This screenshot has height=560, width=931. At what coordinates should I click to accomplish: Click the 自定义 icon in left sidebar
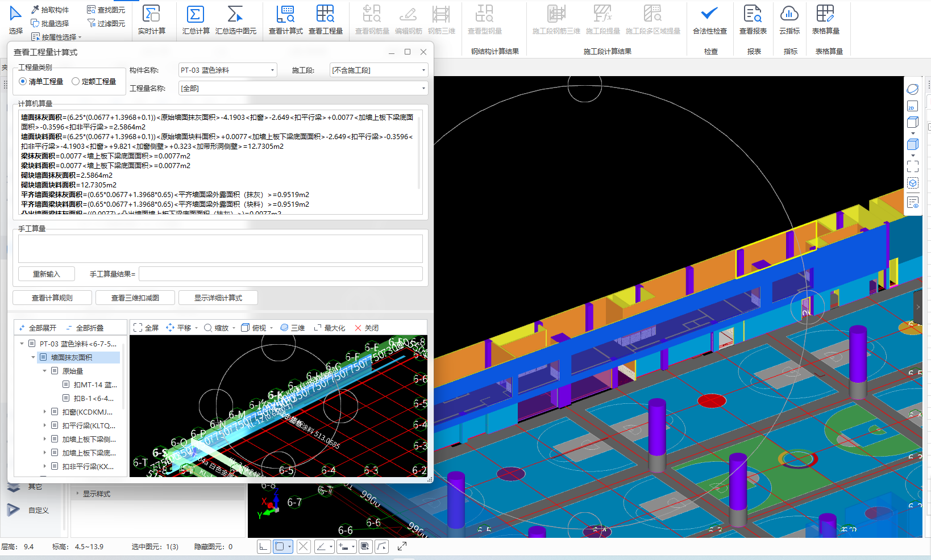coord(14,510)
